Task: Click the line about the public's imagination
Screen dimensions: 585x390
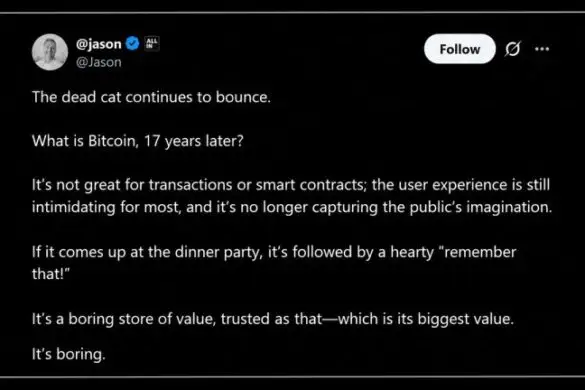Action: tap(292, 207)
